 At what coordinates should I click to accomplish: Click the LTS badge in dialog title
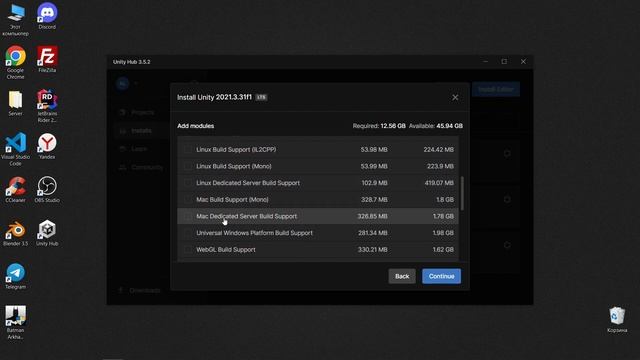[x=261, y=97]
